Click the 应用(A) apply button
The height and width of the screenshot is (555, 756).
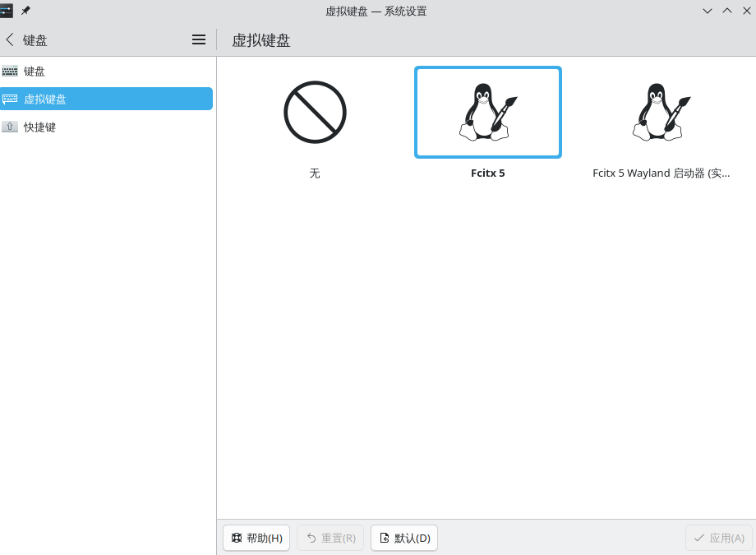pos(719,538)
